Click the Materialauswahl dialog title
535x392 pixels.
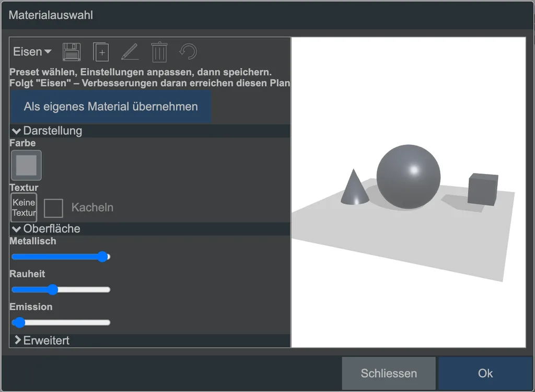point(51,15)
